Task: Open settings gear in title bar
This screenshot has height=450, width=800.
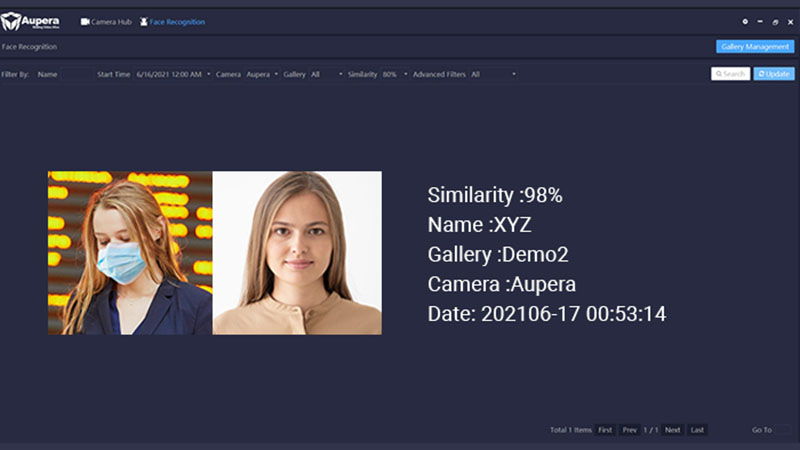Action: [745, 22]
